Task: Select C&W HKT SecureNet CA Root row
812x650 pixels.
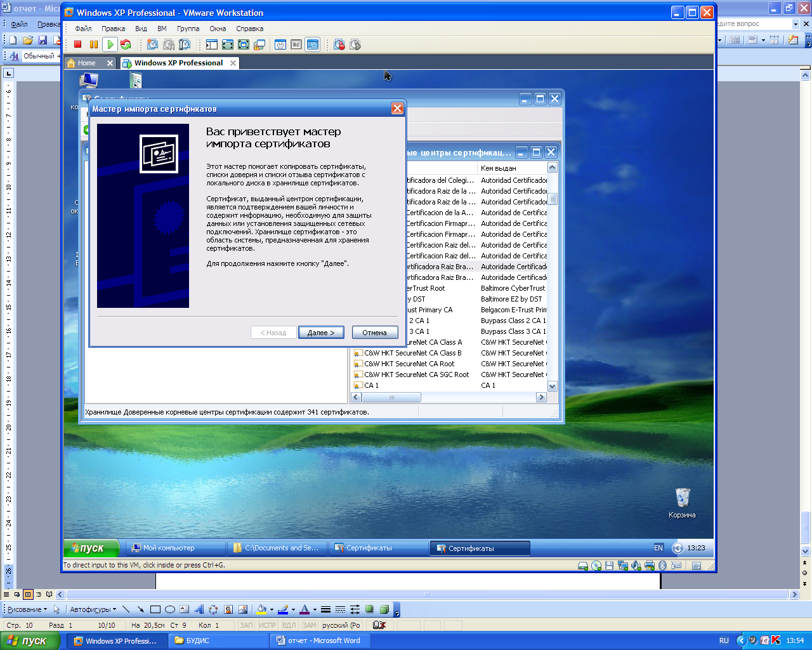Action: coord(409,364)
